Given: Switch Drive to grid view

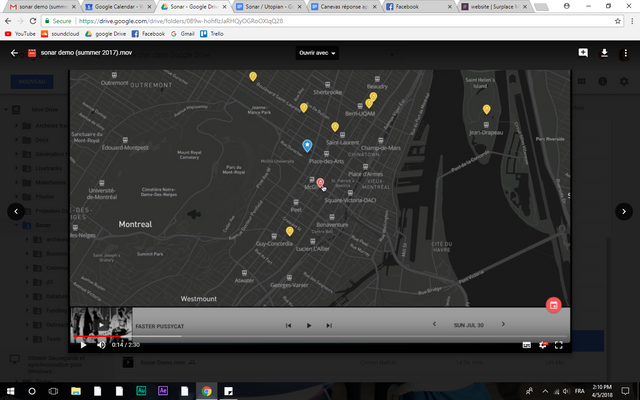Looking at the screenshot, I should tap(581, 81).
